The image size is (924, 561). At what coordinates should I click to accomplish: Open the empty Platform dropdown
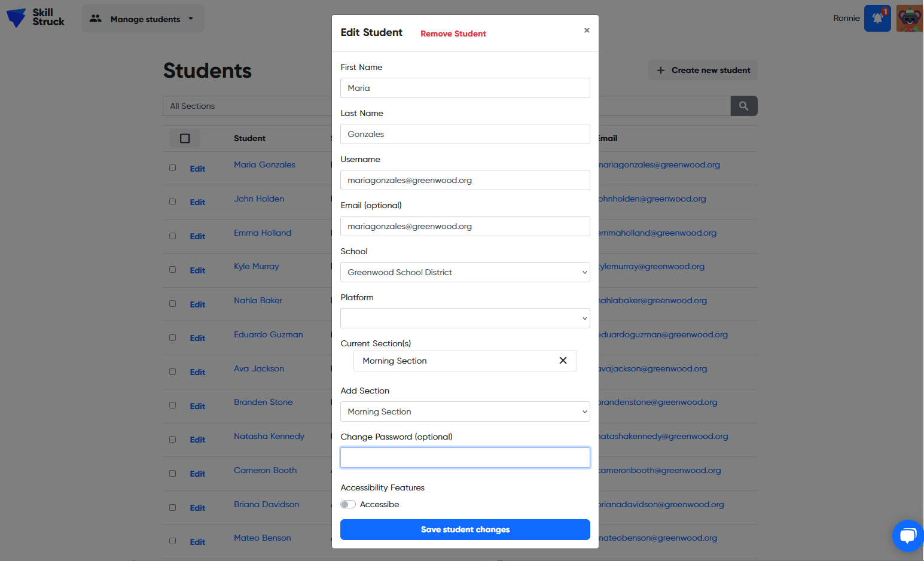465,318
